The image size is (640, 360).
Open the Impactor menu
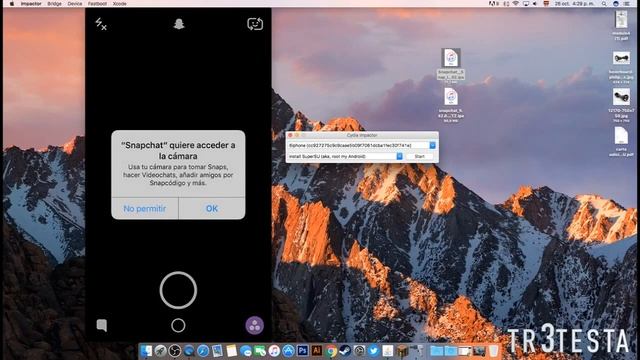(31, 4)
